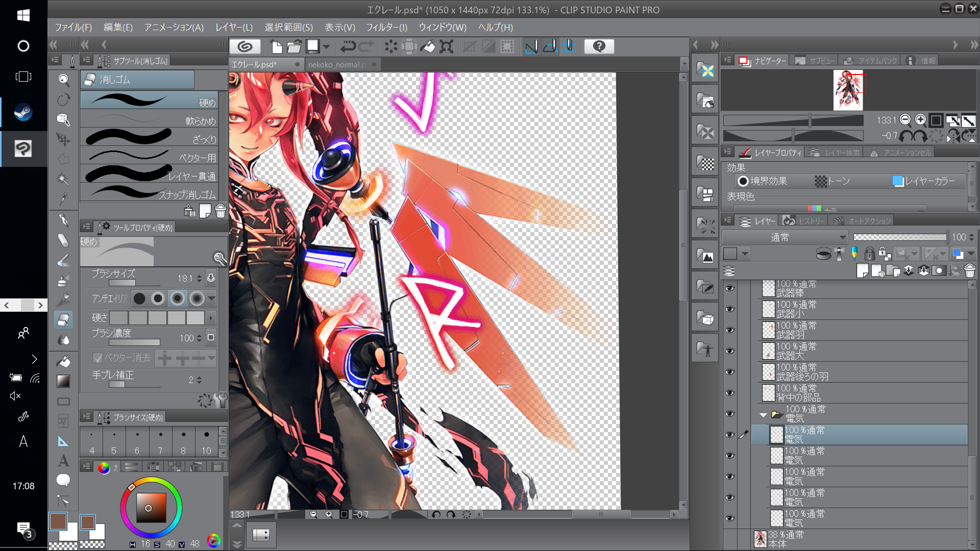Hide the 武器後ろの羽 layer
980x551 pixels.
click(730, 372)
